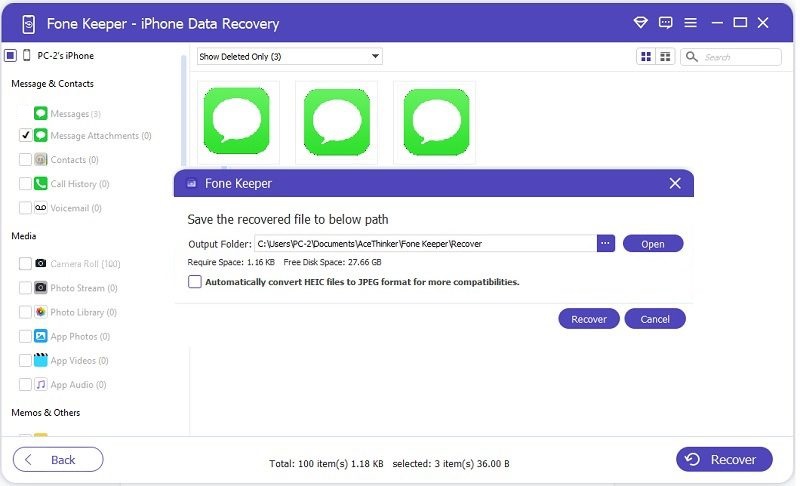Open the feedback chat icon in title bar
Viewport: 800px width, 486px height.
[666, 23]
